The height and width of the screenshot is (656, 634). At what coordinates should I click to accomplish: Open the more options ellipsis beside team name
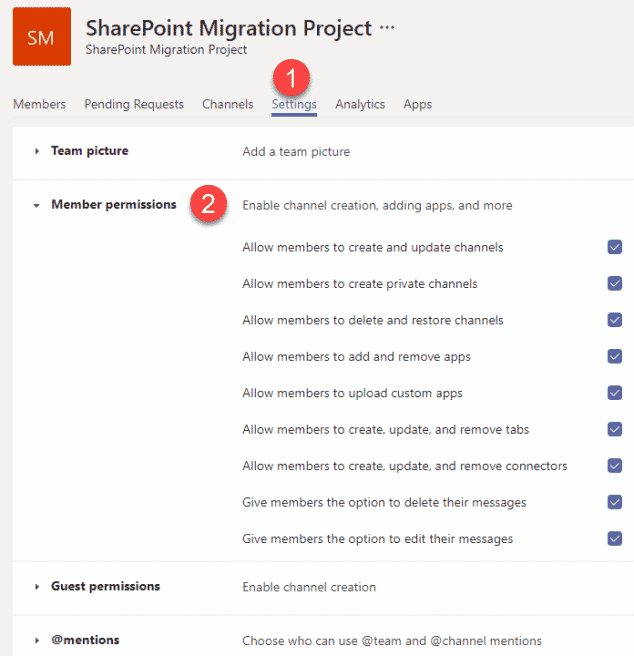pos(387,28)
